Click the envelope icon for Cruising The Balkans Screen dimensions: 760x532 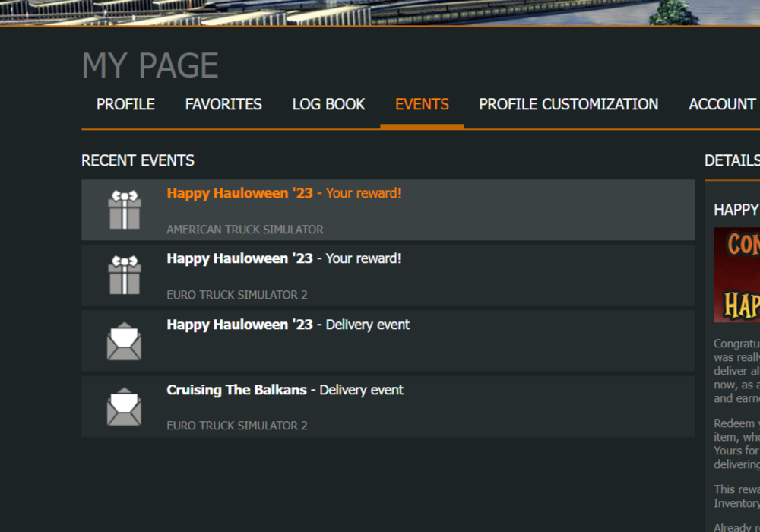124,407
